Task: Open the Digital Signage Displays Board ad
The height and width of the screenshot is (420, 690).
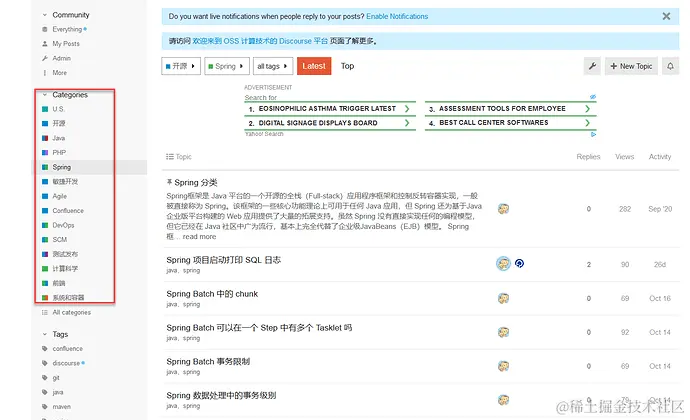Action: (x=330, y=123)
